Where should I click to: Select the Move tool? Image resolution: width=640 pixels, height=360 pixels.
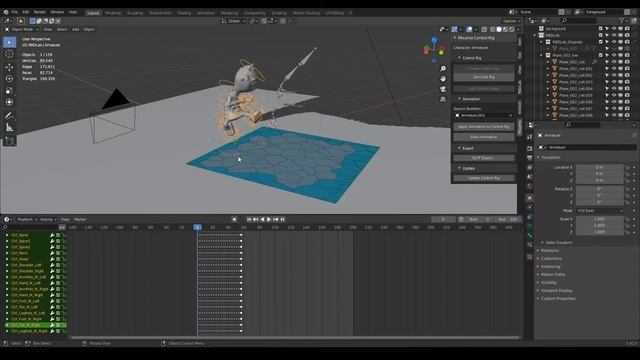(x=9, y=67)
